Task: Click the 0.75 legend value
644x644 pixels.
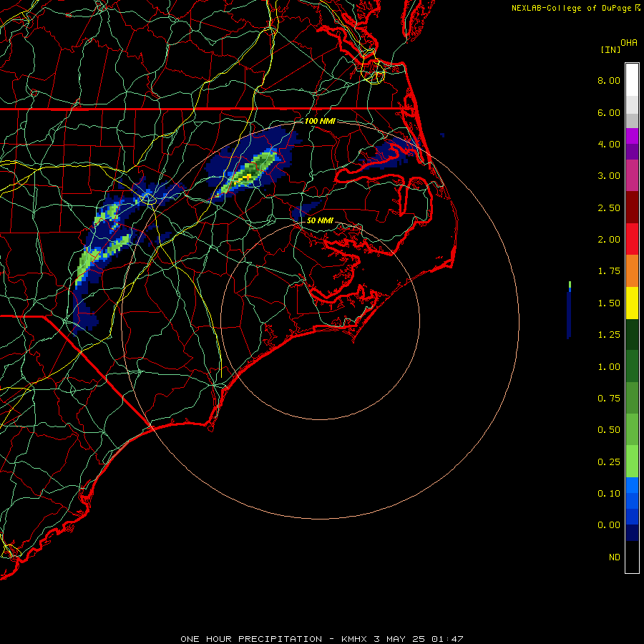Action: (609, 399)
